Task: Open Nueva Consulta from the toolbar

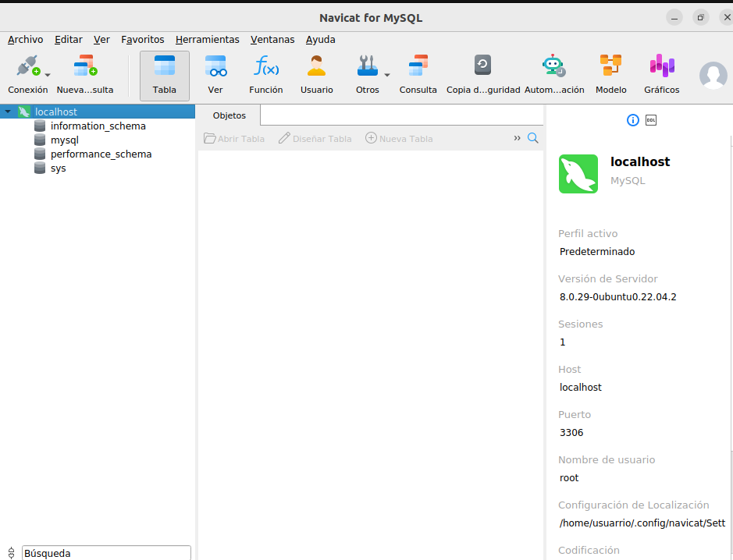Action: [x=85, y=66]
